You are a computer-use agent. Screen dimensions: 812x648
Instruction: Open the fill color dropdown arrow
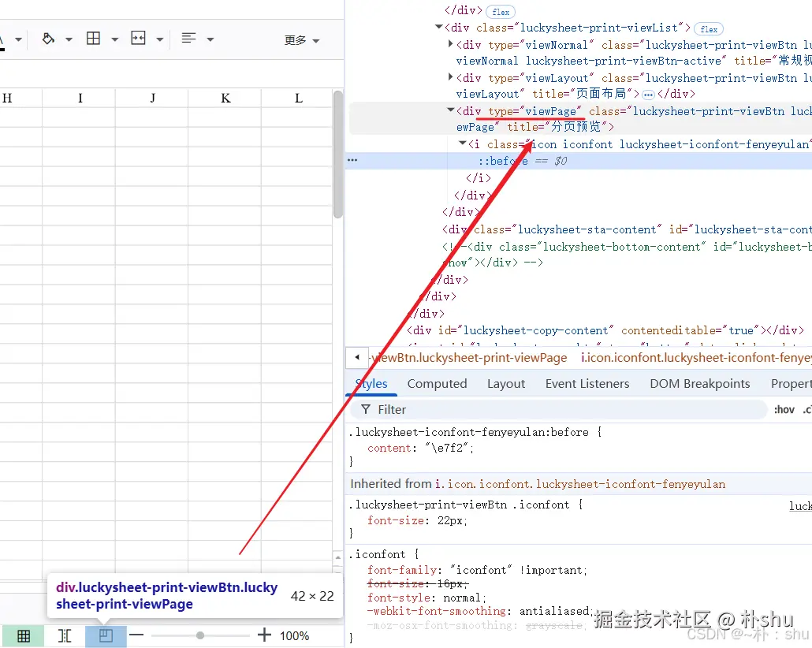click(69, 39)
